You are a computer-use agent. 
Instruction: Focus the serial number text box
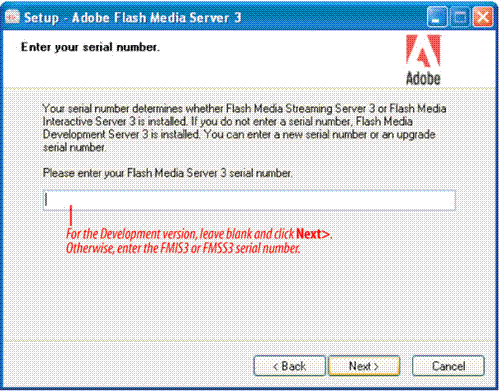(x=249, y=200)
